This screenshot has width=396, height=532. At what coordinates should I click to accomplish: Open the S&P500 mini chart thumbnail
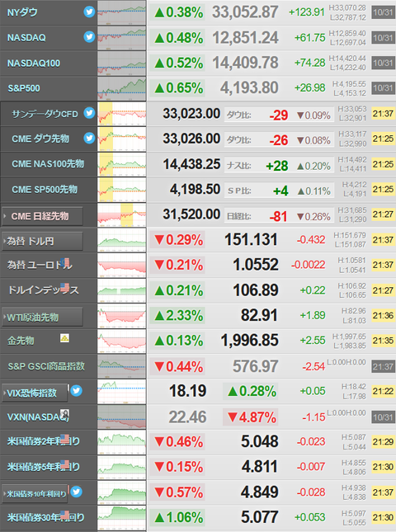pos(122,88)
